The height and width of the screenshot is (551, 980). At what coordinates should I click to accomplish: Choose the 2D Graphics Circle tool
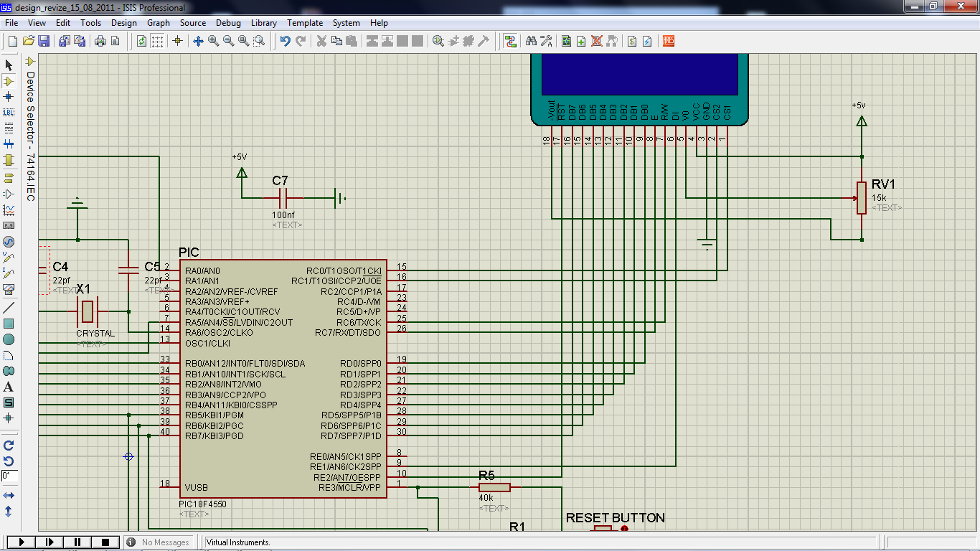9,339
